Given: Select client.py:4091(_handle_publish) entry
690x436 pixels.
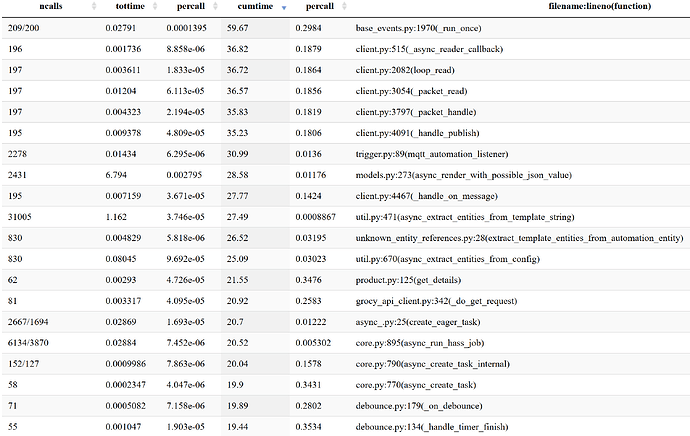Looking at the screenshot, I should click(x=417, y=133).
